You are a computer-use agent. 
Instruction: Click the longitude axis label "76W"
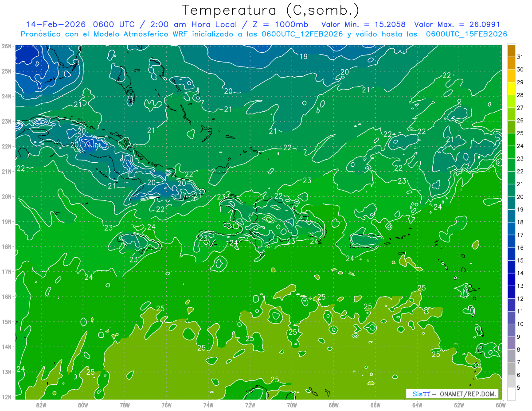point(167,405)
